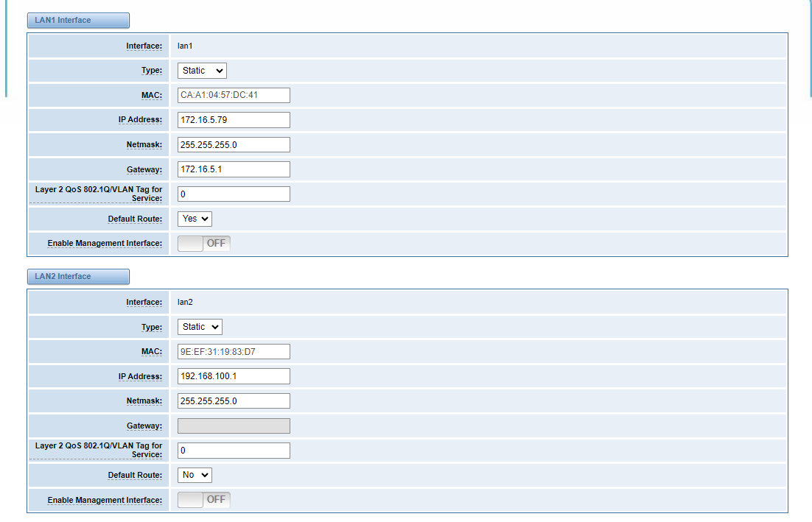The image size is (812, 522).
Task: Click the LAN2 Netmask field
Action: pos(234,401)
